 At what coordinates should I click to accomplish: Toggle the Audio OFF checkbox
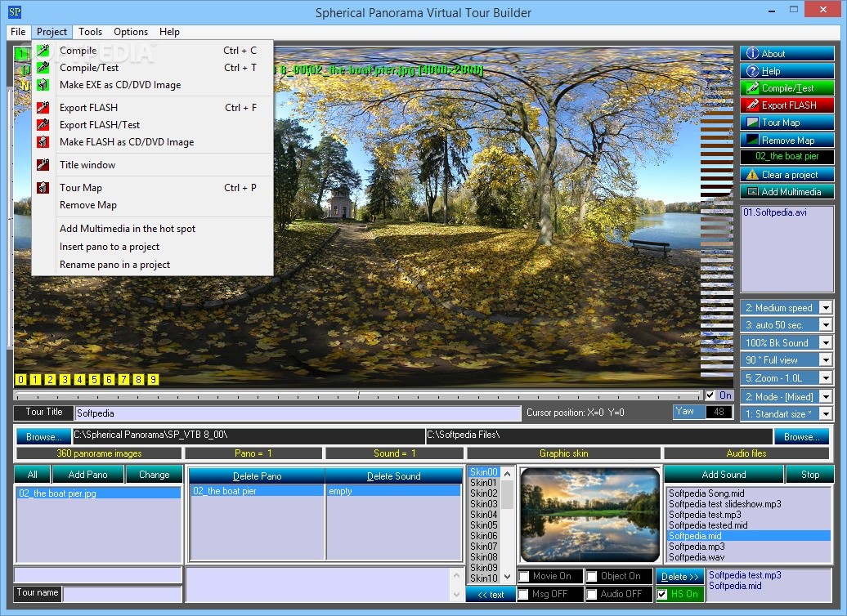(x=592, y=594)
